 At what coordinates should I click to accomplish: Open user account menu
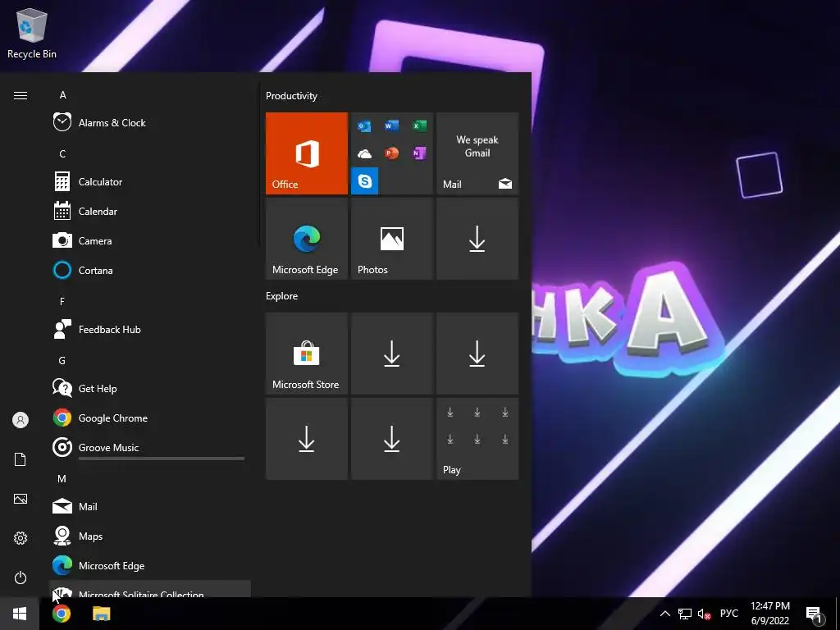tap(21, 420)
